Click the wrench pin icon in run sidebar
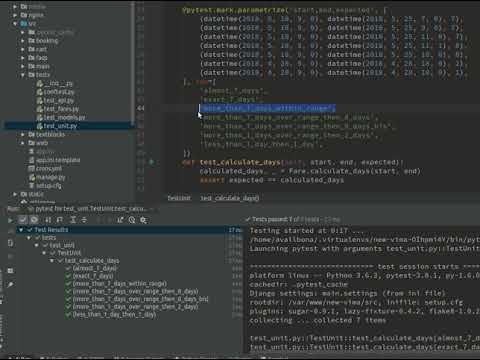 (10, 285)
